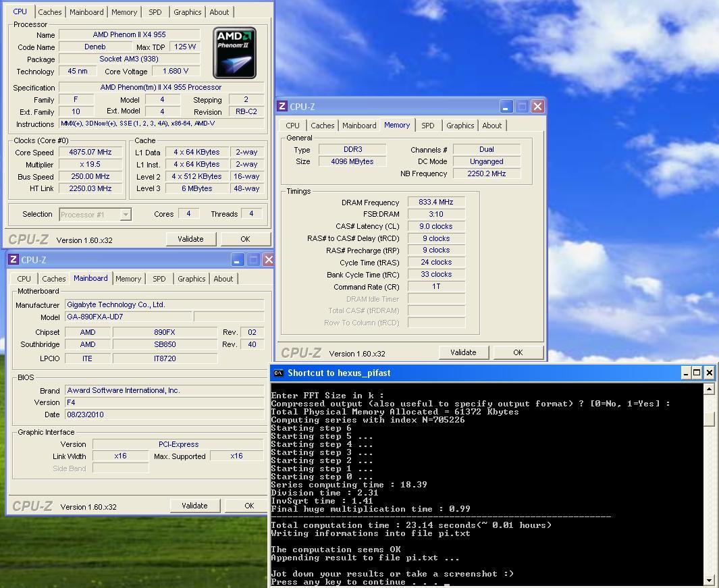Click the NB Frequency value 2250.2 MHz

(487, 173)
